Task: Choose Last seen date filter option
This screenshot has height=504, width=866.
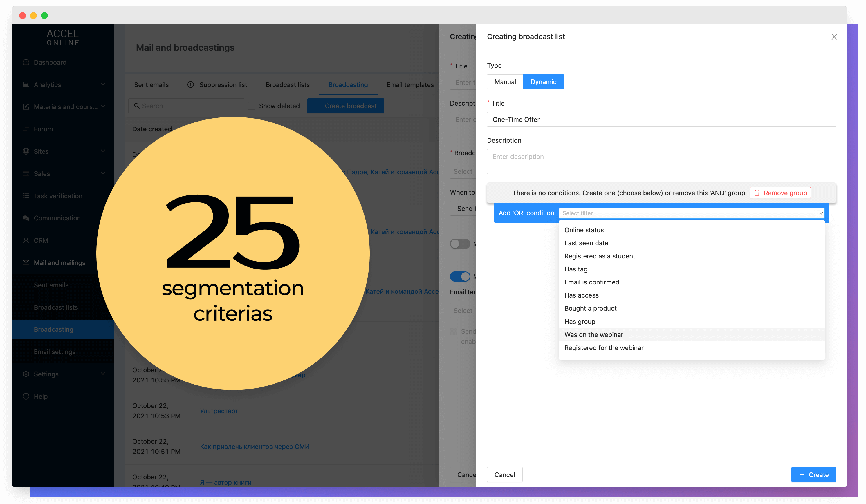Action: [x=692, y=243]
